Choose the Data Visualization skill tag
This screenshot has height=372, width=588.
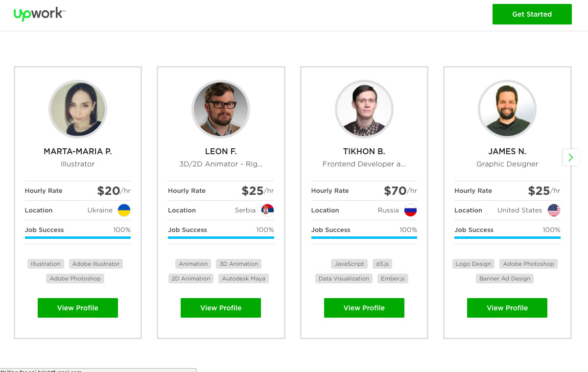point(344,279)
